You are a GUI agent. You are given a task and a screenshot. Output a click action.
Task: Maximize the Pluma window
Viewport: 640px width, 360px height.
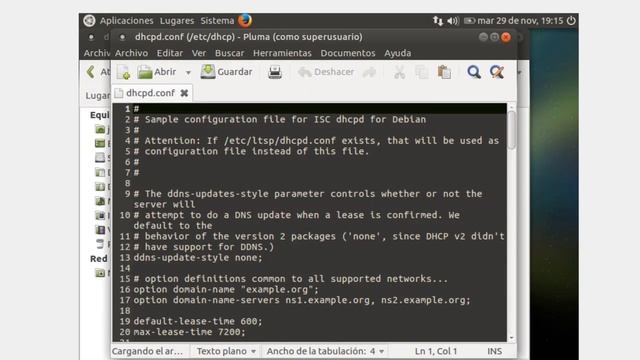point(494,37)
